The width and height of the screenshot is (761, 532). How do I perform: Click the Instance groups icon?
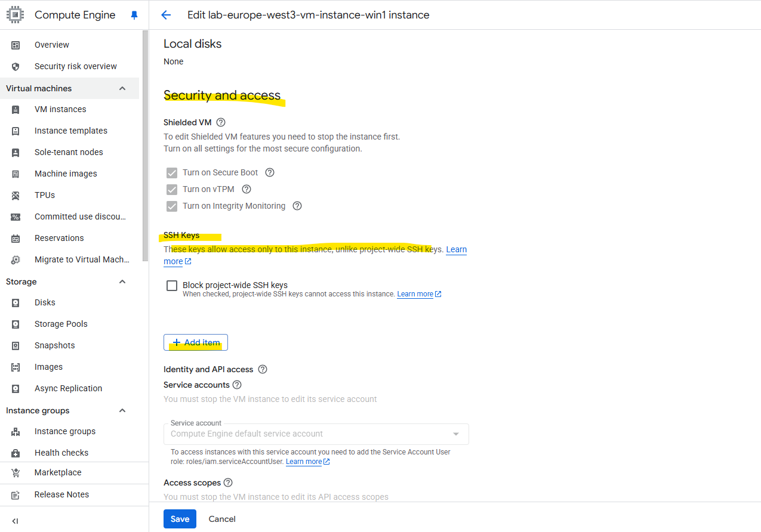click(16, 431)
